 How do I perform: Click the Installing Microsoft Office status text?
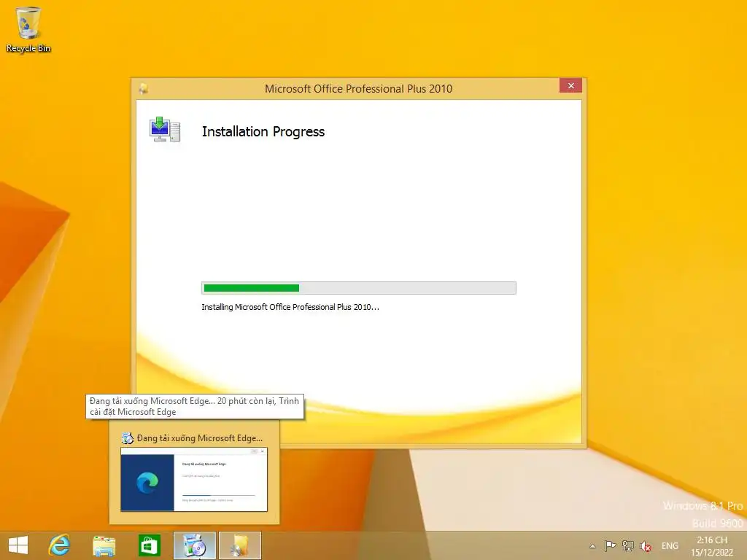coord(290,307)
